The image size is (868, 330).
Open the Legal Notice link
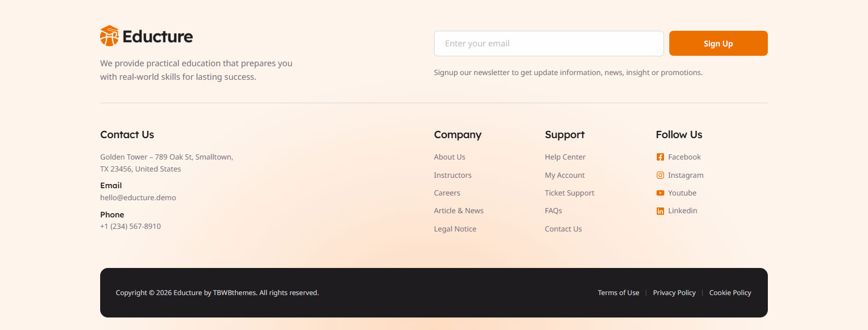455,229
